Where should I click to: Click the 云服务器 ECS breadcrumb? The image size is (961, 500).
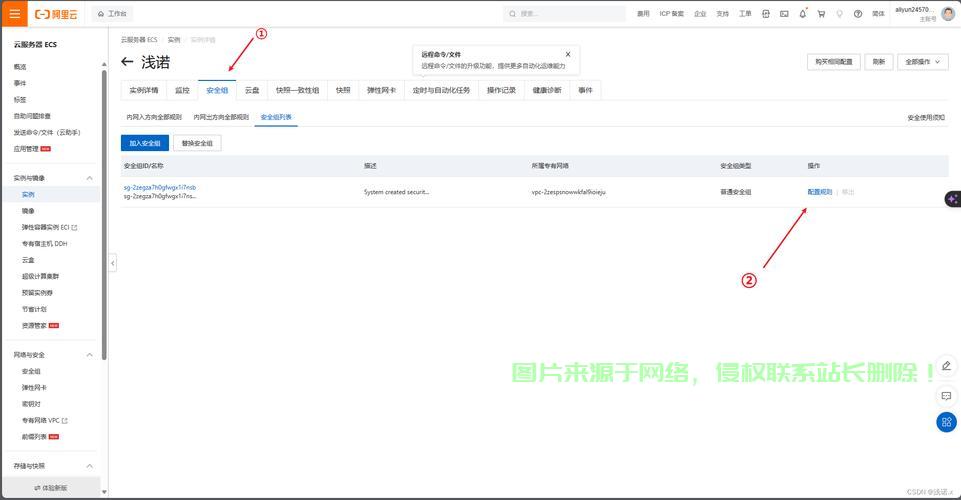pos(139,40)
